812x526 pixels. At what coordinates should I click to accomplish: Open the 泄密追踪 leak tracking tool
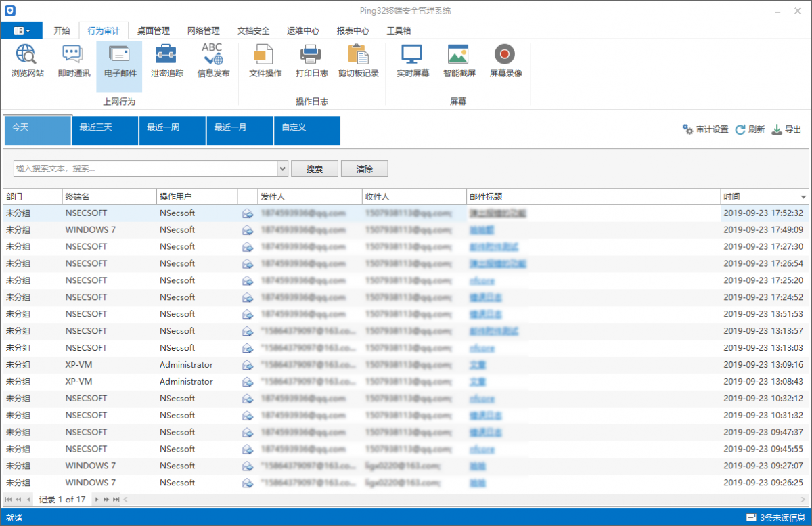pos(166,62)
